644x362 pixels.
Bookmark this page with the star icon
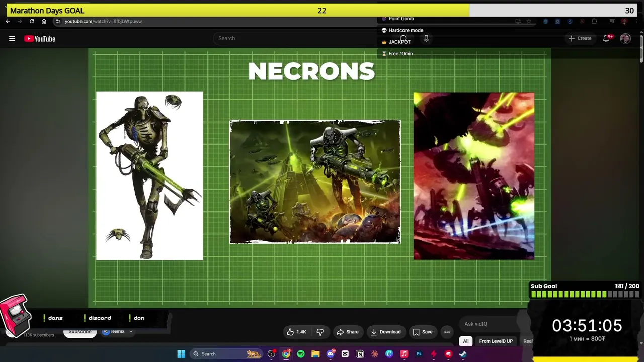[529, 21]
